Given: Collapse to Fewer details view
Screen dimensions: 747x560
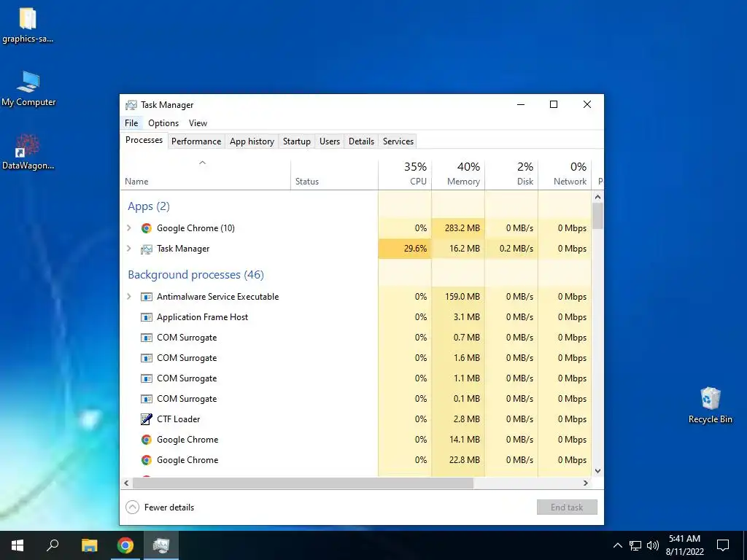Looking at the screenshot, I should pyautogui.click(x=160, y=507).
